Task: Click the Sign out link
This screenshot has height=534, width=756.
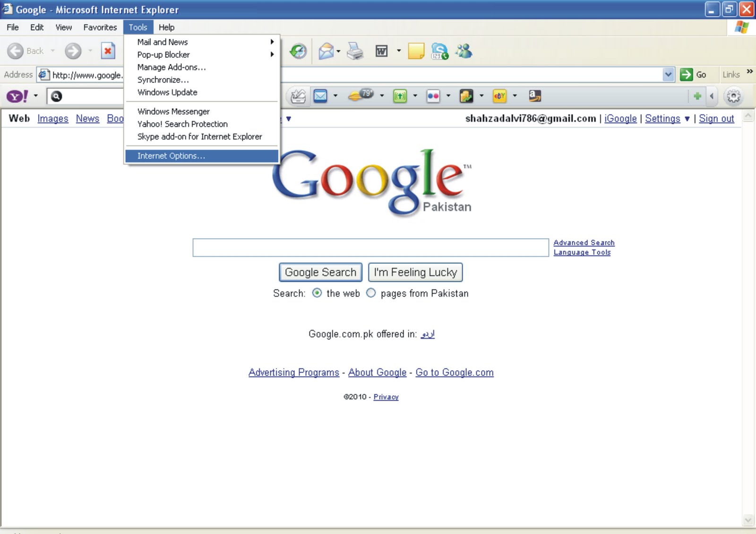Action: click(716, 119)
